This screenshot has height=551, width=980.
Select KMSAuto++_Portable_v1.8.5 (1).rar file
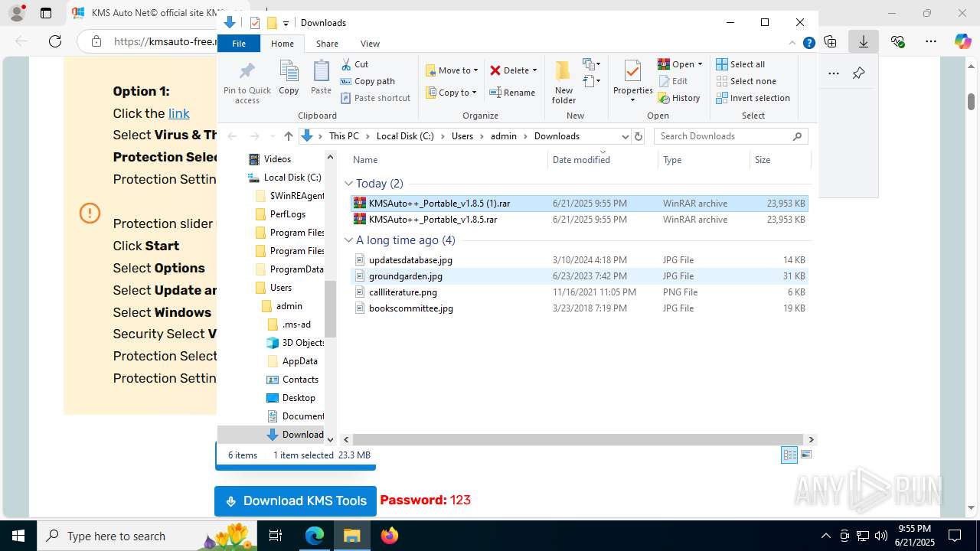579,204
